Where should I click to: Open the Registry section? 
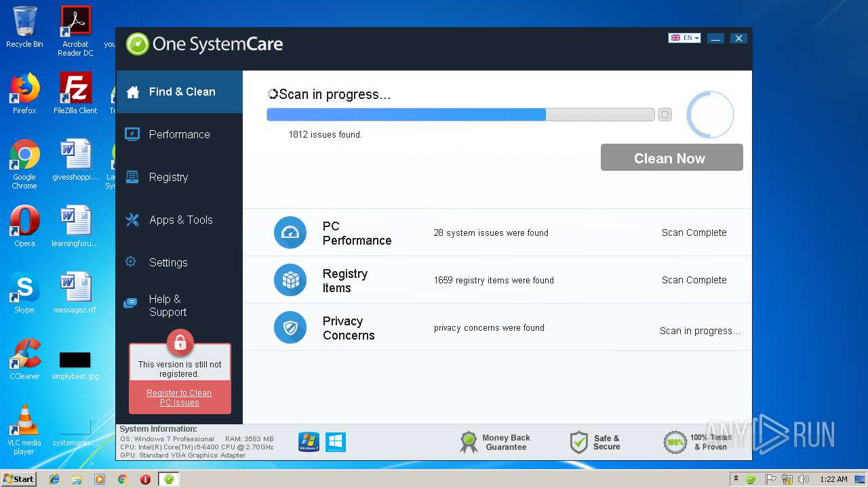pyautogui.click(x=179, y=177)
